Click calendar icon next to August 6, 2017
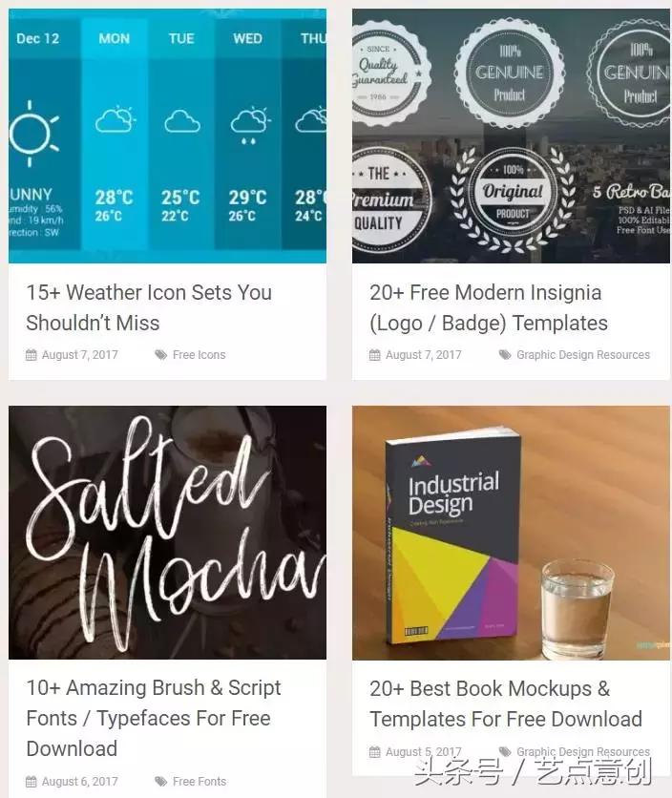 point(31,781)
